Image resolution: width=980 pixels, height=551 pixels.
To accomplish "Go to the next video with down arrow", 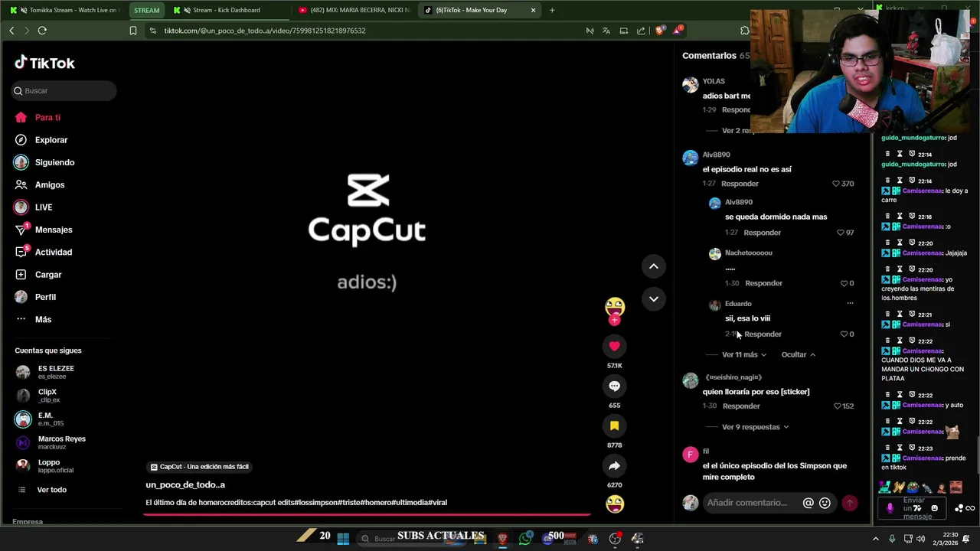I will [x=654, y=299].
